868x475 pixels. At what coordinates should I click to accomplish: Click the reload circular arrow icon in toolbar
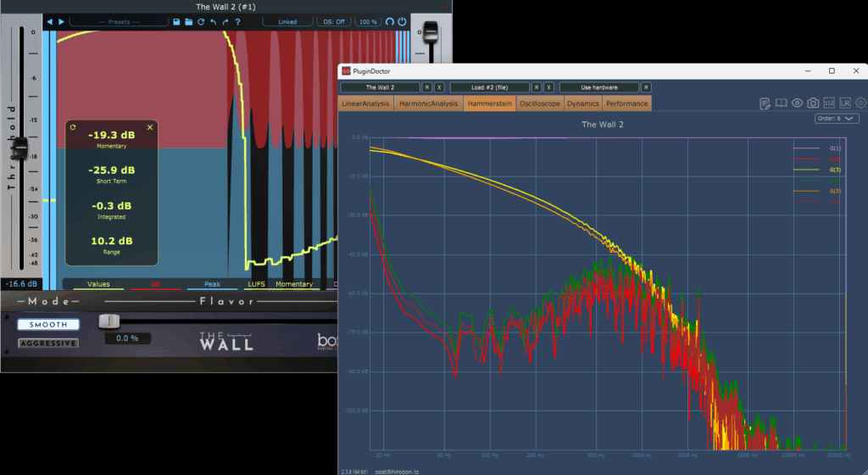coord(200,21)
